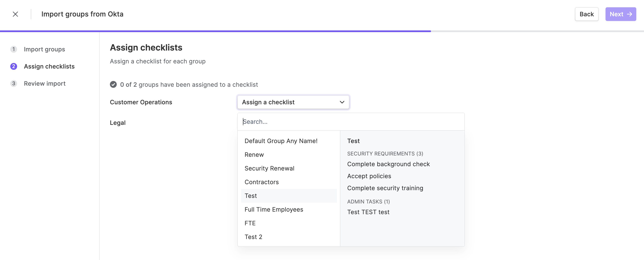This screenshot has height=260, width=644.
Task: Close the Import groups from Okta dialog
Action: (x=15, y=14)
